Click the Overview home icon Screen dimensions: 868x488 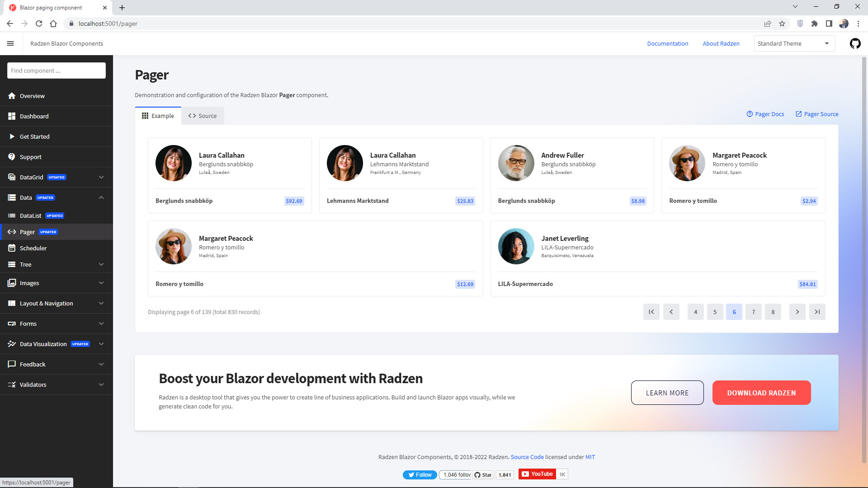click(x=12, y=96)
